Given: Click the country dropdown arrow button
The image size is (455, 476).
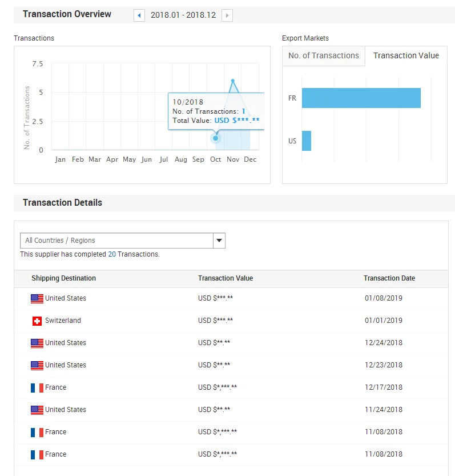Looking at the screenshot, I should [x=219, y=241].
